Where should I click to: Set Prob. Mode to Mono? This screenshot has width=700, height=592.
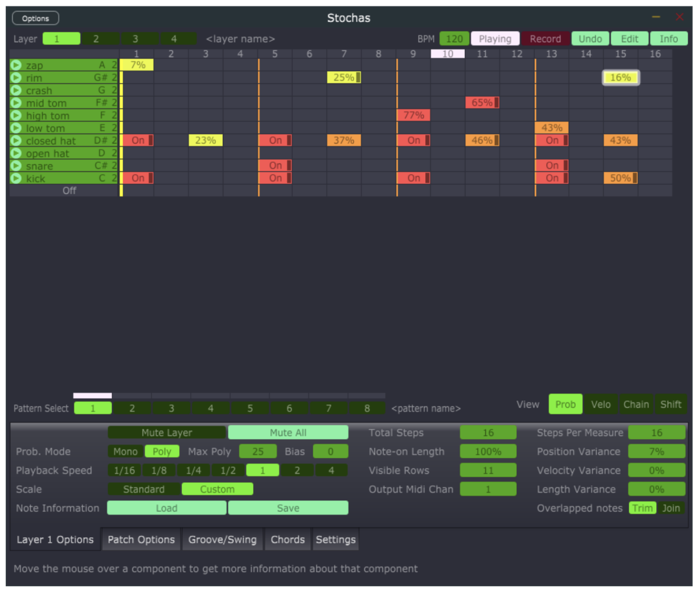[125, 451]
